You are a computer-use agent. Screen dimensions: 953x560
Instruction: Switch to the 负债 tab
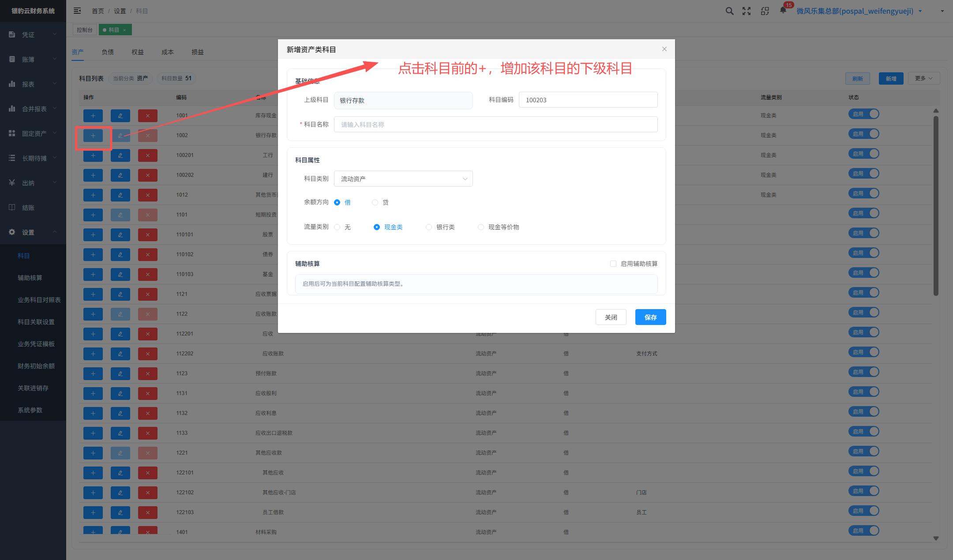tap(108, 52)
